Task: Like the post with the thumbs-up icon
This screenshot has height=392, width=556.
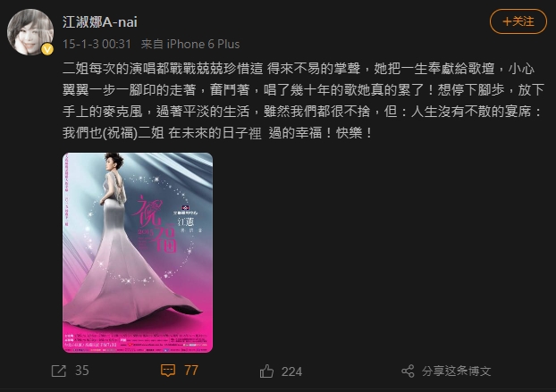Action: click(x=266, y=371)
